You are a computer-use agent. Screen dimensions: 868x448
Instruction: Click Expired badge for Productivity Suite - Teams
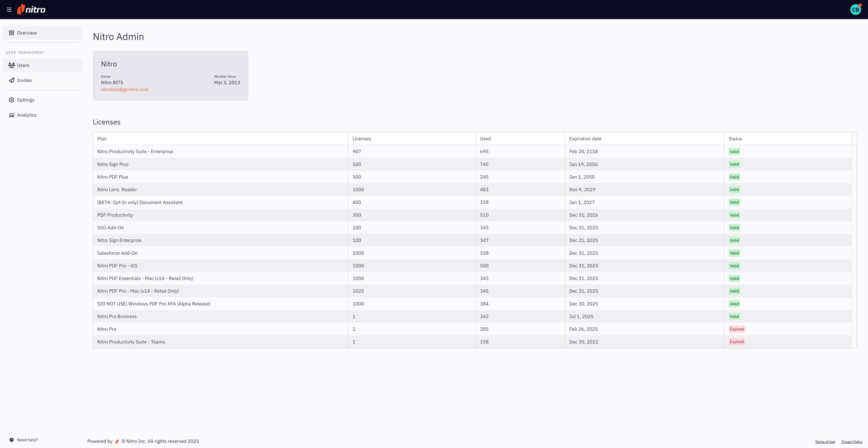coord(737,342)
